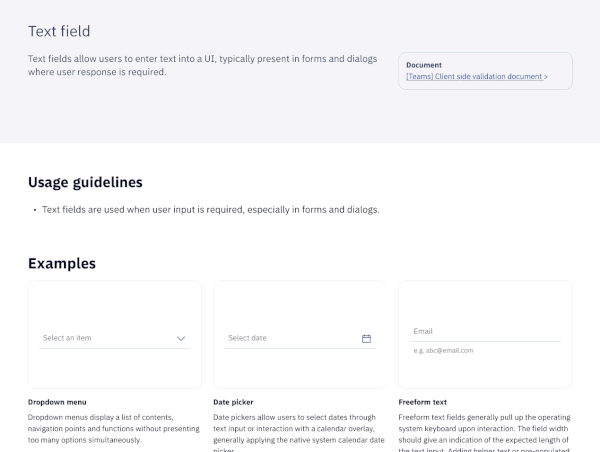The image size is (600, 452).
Task: Click the calendar icon in Select date field
Action: [x=366, y=338]
